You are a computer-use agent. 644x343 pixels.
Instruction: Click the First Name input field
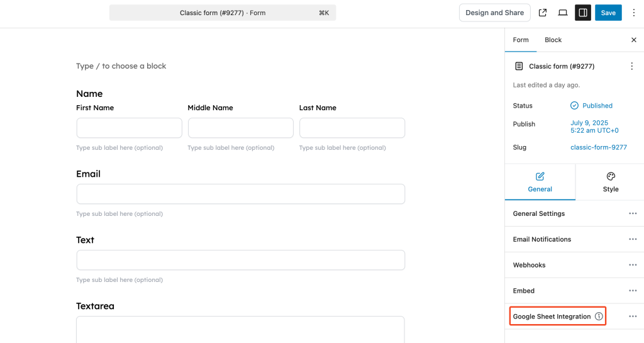point(130,128)
